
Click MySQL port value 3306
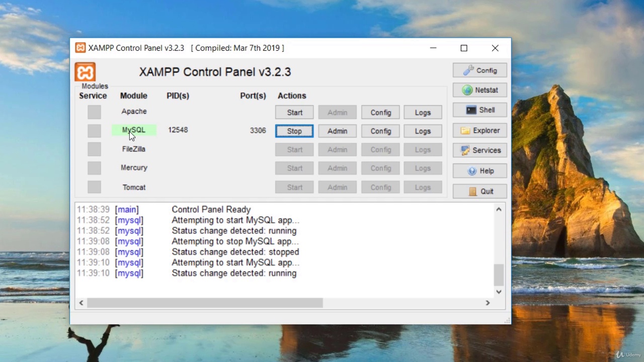point(258,130)
